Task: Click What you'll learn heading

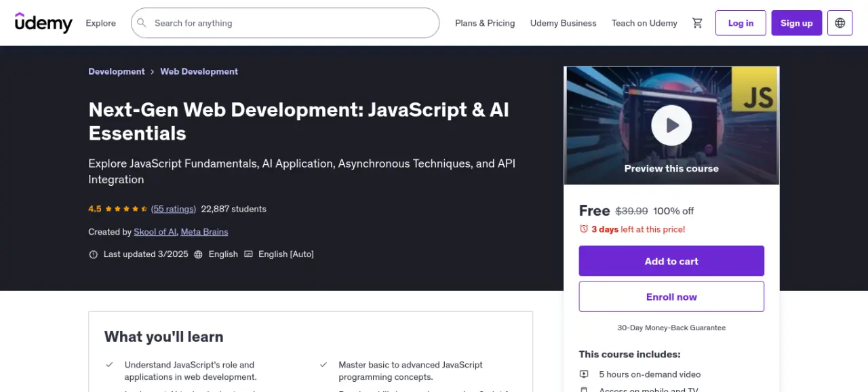Action: point(163,337)
